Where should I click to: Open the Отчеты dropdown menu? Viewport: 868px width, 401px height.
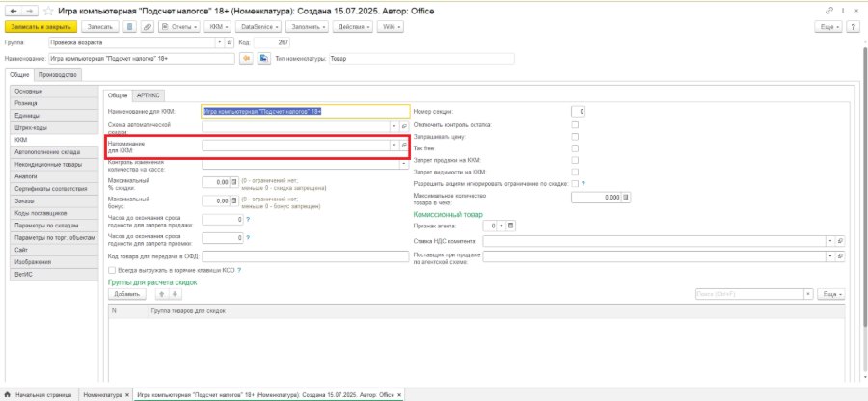pyautogui.click(x=178, y=27)
